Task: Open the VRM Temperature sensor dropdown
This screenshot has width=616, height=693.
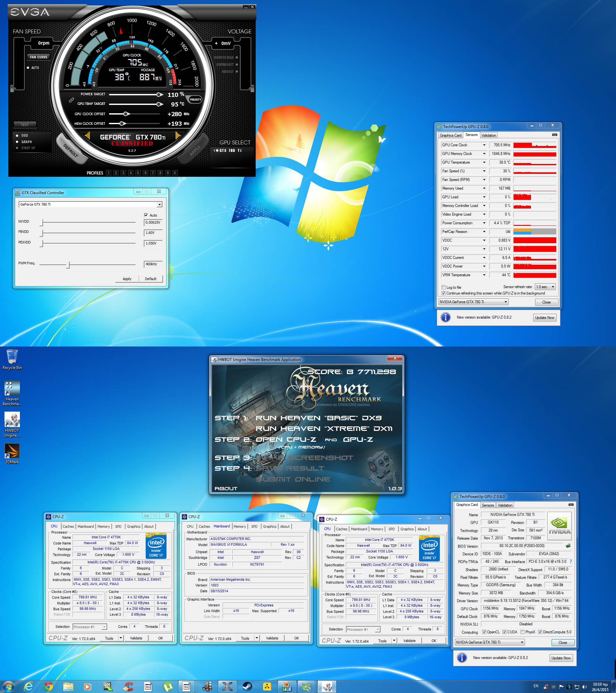Action: pos(484,275)
